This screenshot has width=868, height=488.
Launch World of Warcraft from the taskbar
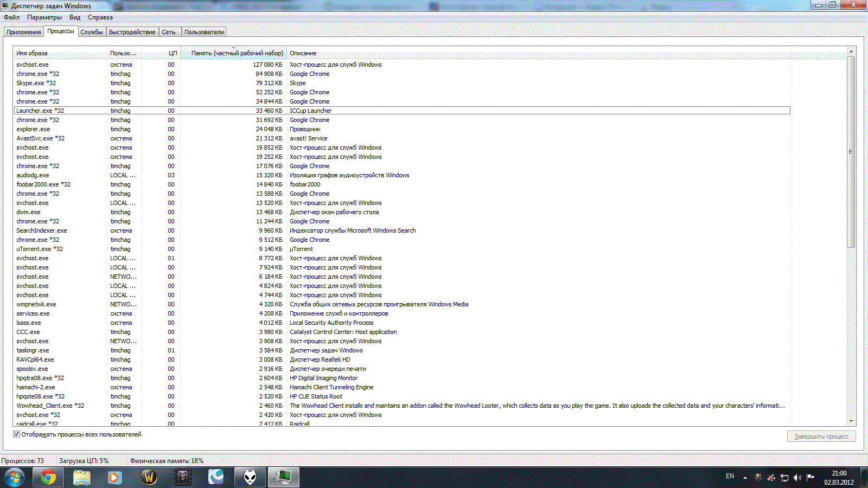coord(149,477)
